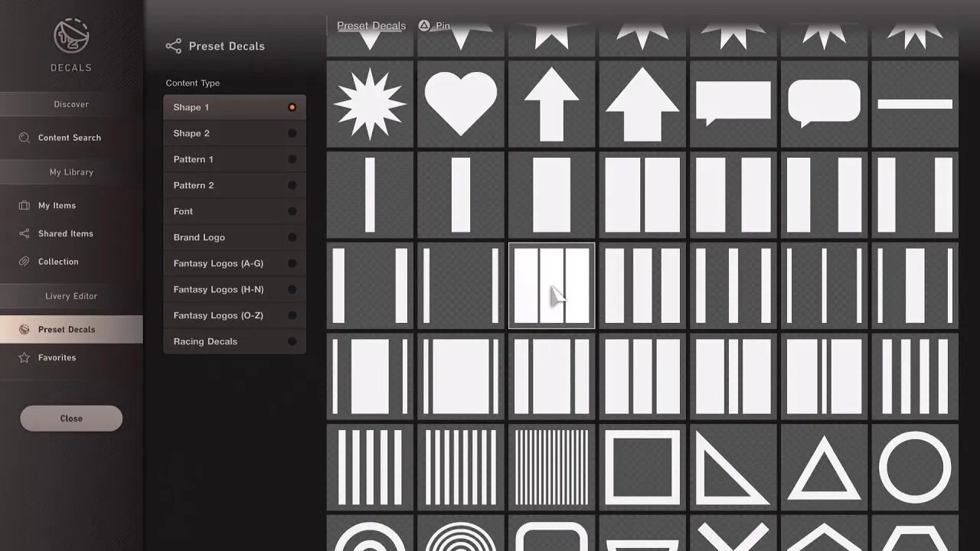
Task: Select the Shape 1 radio button
Action: (292, 107)
